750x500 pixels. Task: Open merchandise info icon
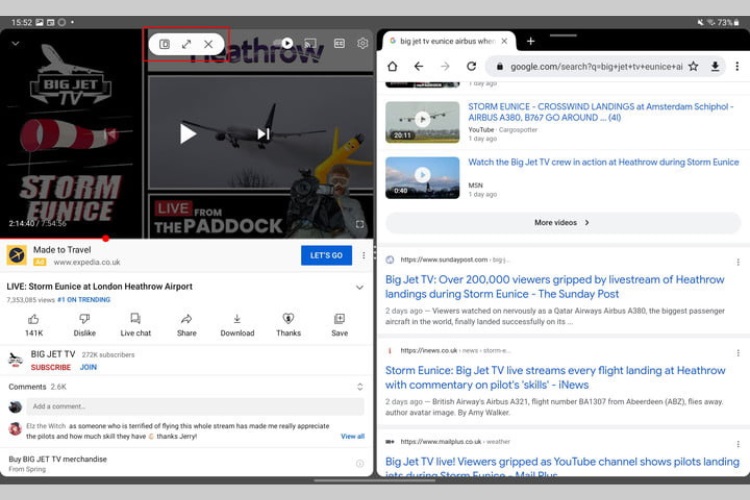tap(360, 463)
